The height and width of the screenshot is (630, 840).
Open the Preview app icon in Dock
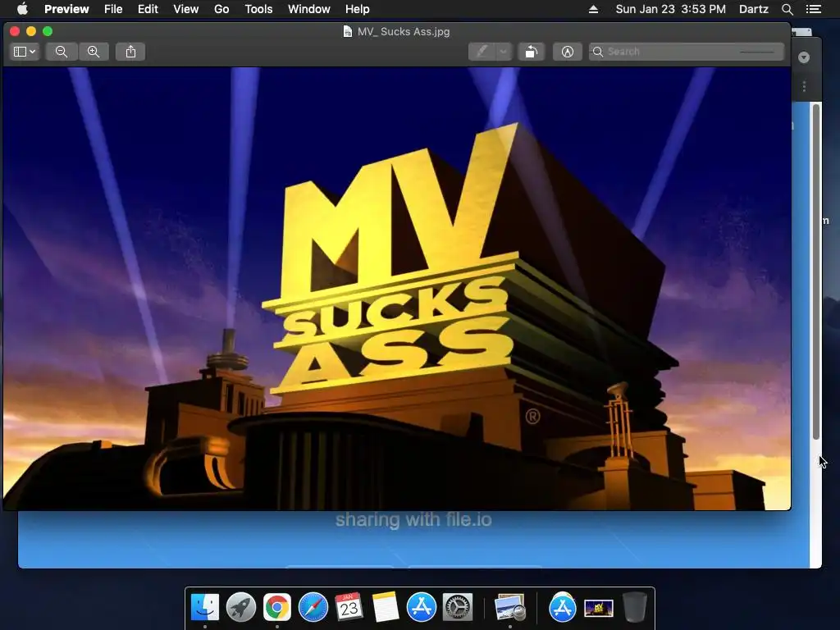[509, 608]
